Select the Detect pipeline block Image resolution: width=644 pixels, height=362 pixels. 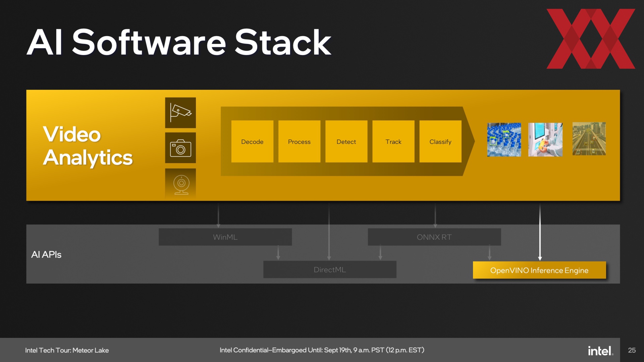click(346, 141)
